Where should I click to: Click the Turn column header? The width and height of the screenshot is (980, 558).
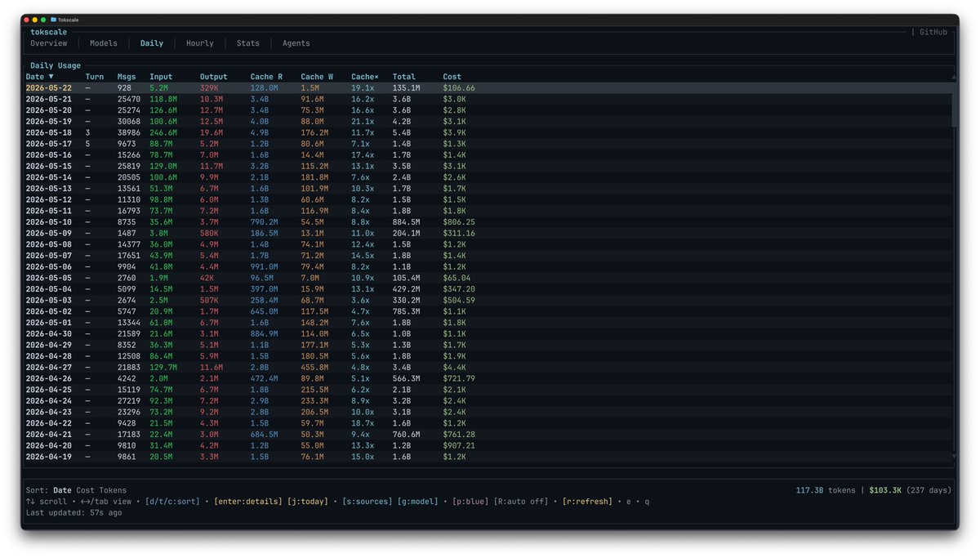pos(95,77)
